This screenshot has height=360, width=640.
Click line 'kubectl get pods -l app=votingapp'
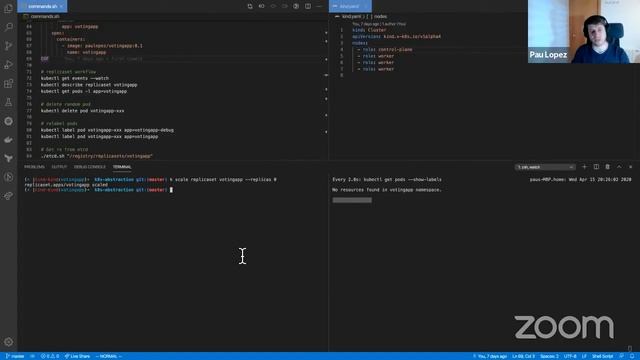click(84, 91)
